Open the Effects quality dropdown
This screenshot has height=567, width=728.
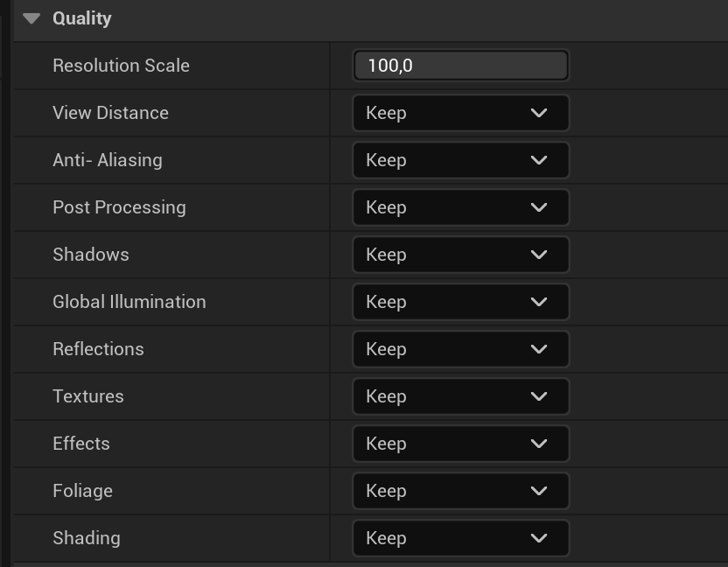click(x=460, y=444)
